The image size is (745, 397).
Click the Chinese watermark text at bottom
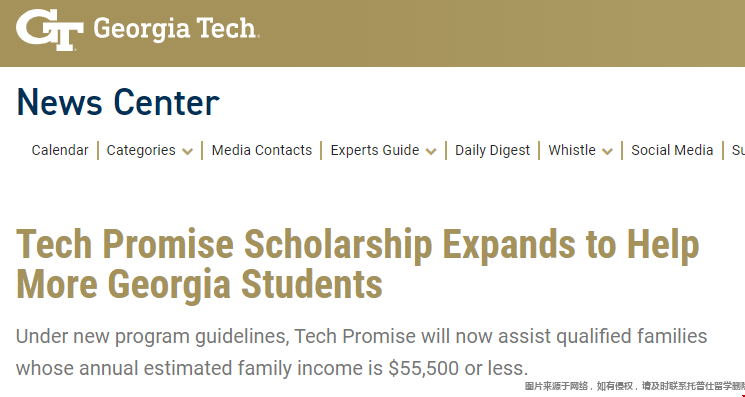635,387
